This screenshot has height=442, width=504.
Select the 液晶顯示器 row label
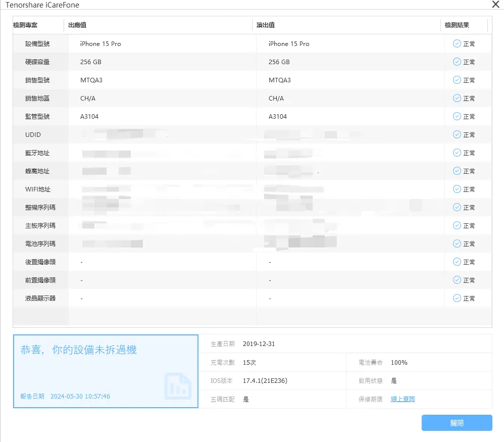coord(40,298)
